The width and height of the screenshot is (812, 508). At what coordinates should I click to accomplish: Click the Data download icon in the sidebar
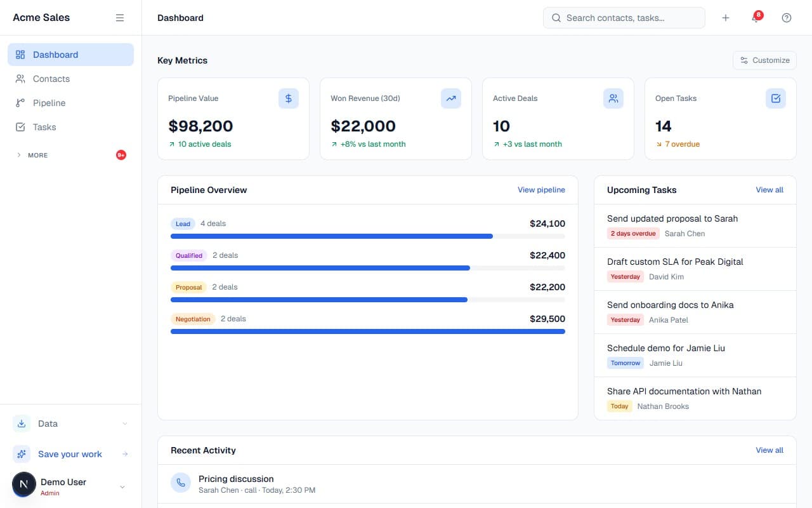click(22, 424)
